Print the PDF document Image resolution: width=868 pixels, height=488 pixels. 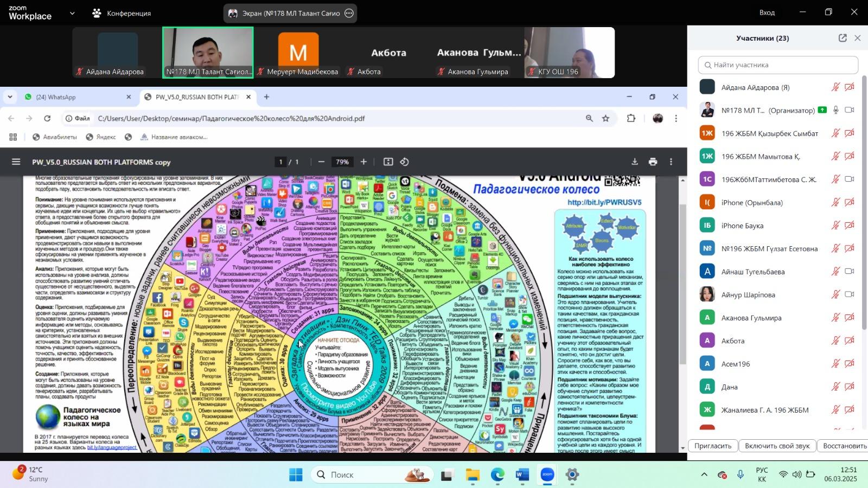coord(653,162)
